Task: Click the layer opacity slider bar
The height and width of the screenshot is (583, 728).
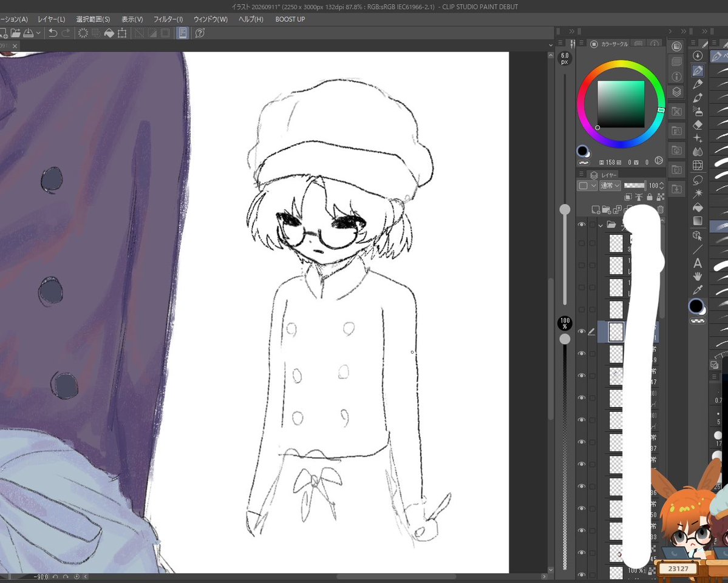Action: pyautogui.click(x=634, y=186)
